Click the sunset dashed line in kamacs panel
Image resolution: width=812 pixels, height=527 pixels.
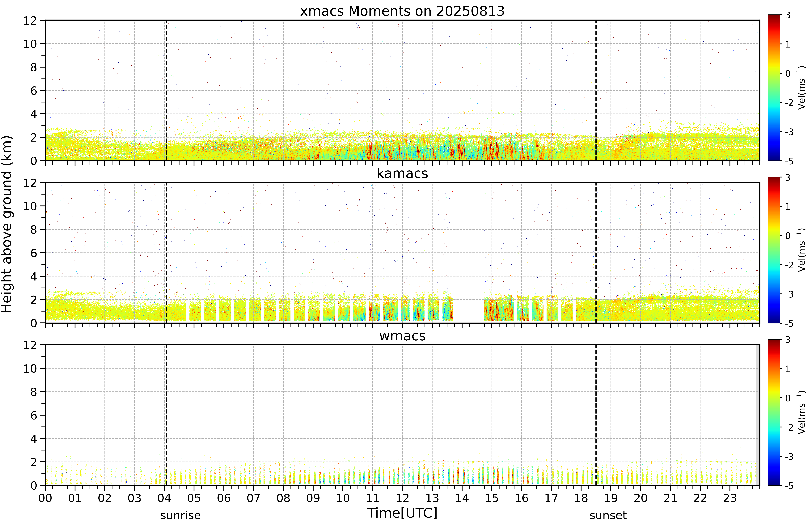(x=596, y=253)
